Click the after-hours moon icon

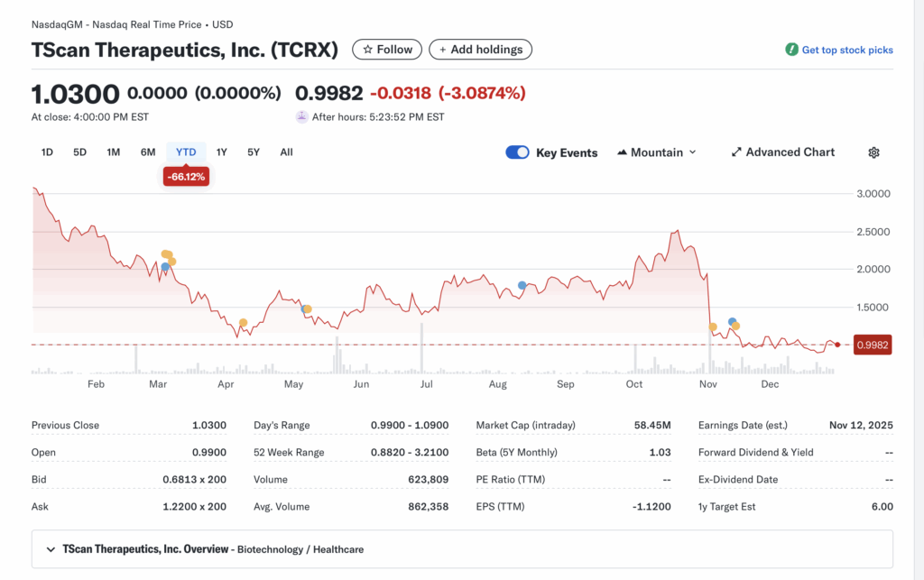pos(301,116)
